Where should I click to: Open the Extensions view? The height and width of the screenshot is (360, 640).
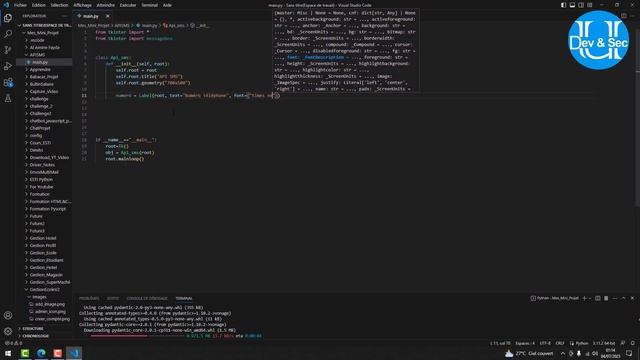point(8,82)
